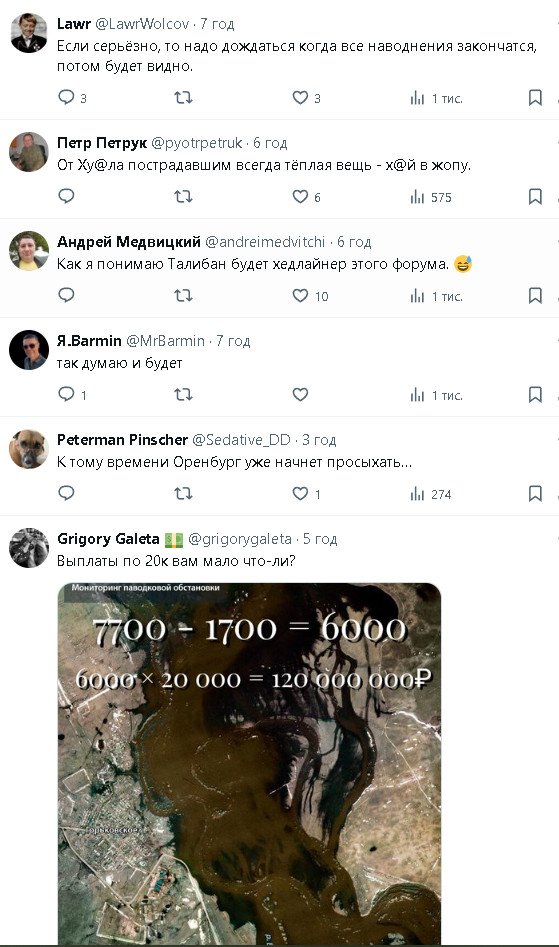The width and height of the screenshot is (559, 947).
Task: Open Grigory Galeta's profile name
Action: coord(108,539)
